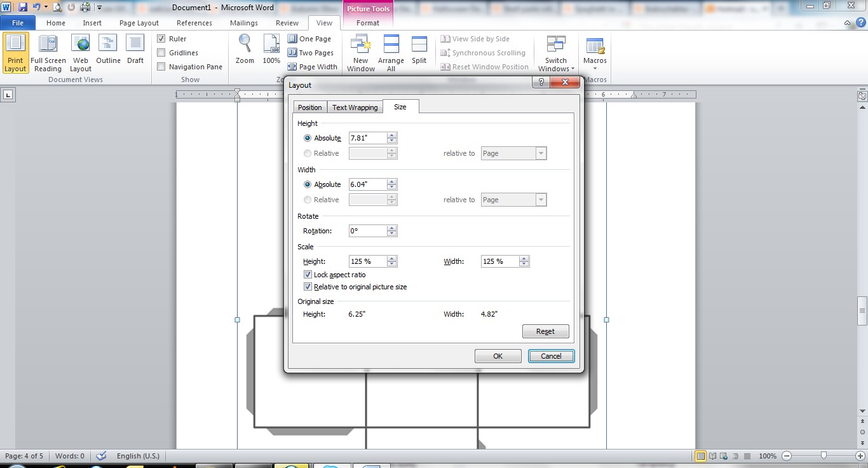Image resolution: width=868 pixels, height=468 pixels.
Task: Select Draft document view
Action: point(135,50)
